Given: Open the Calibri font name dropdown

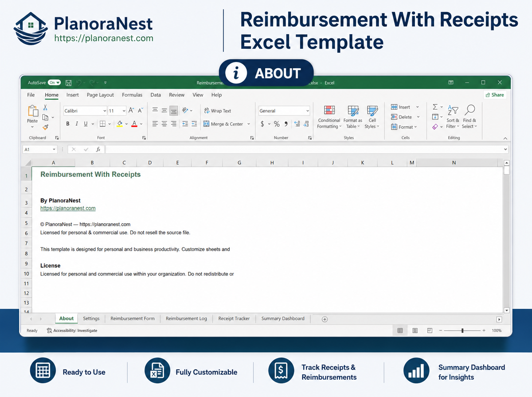Looking at the screenshot, I should 105,111.
